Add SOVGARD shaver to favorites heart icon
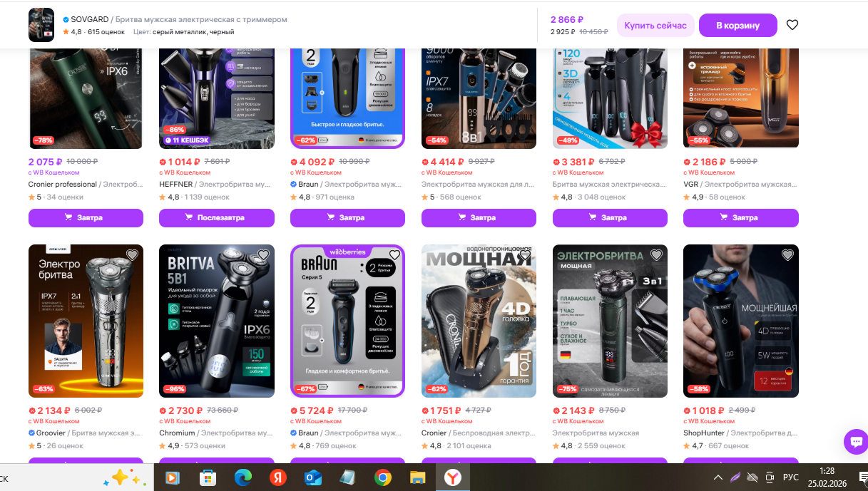This screenshot has width=868, height=491. [792, 25]
